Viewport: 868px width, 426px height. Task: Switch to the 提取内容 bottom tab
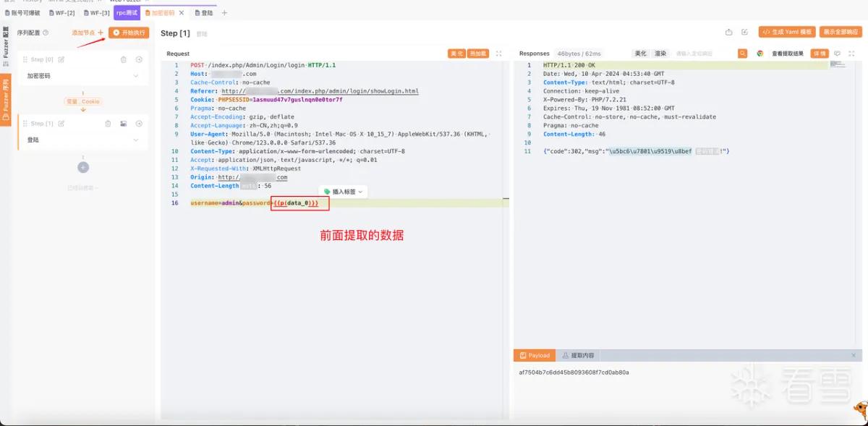[578, 355]
